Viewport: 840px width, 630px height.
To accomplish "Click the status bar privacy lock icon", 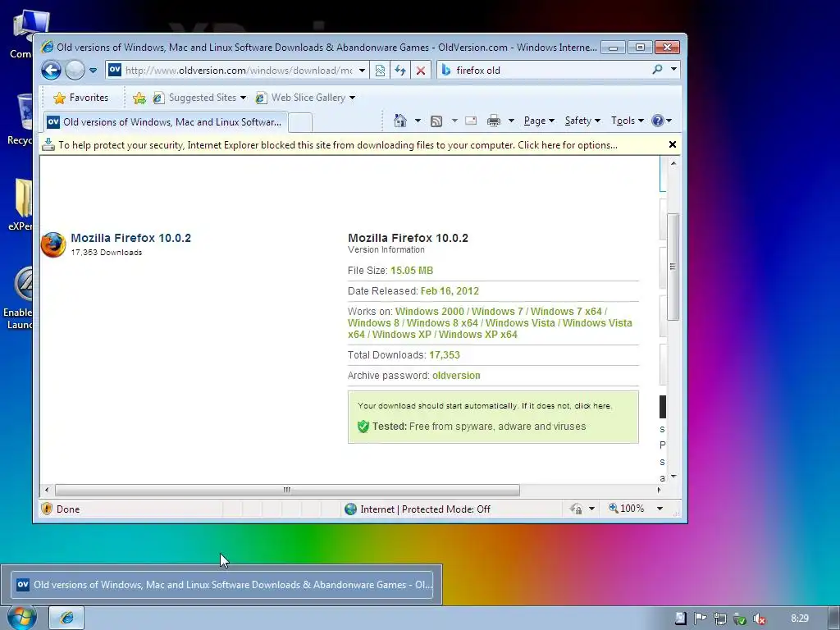I will coord(577,509).
